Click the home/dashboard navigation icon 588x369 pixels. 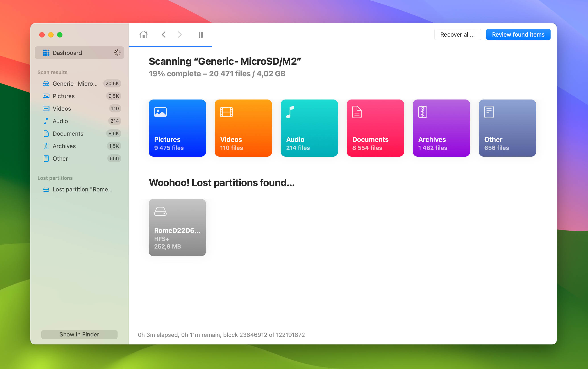click(x=144, y=35)
